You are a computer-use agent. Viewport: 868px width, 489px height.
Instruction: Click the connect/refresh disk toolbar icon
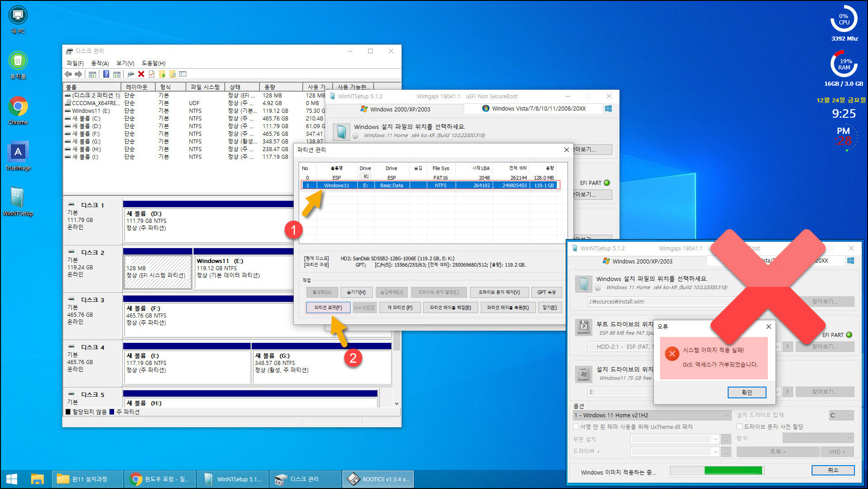click(130, 74)
